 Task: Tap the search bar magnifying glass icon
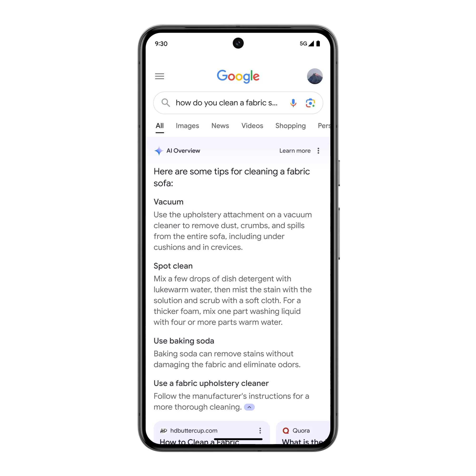(x=166, y=103)
